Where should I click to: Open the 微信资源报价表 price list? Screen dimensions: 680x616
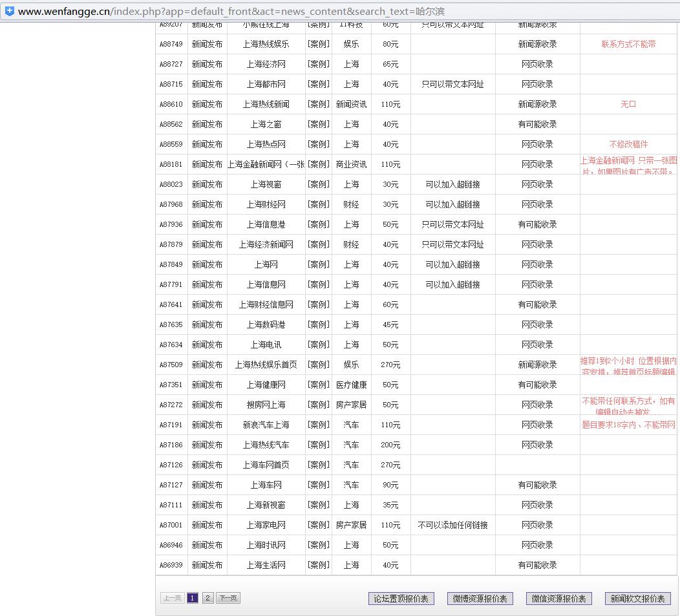[559, 599]
